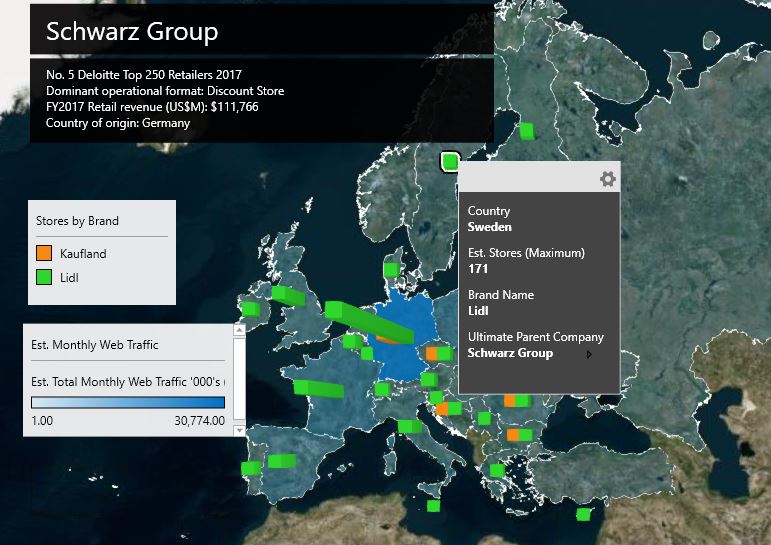771x545 pixels.
Task: Select the France Lidl bar
Action: coord(319,388)
